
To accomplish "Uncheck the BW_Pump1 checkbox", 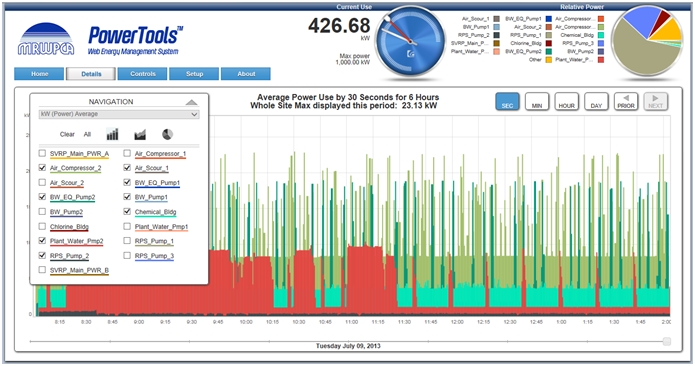I will click(127, 197).
